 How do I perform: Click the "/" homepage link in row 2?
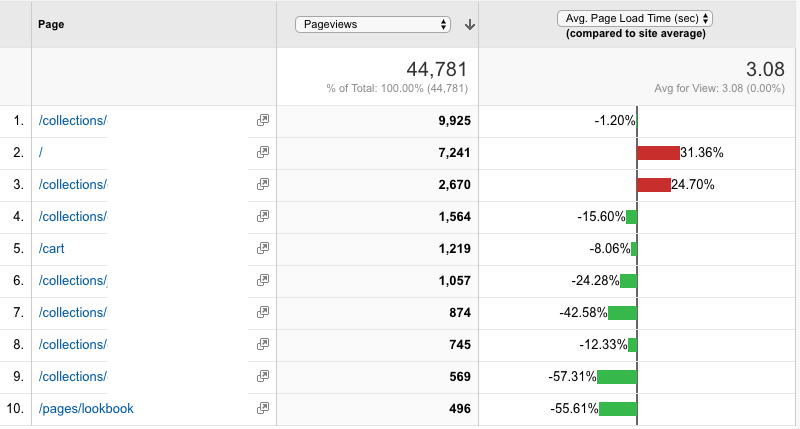tap(41, 153)
